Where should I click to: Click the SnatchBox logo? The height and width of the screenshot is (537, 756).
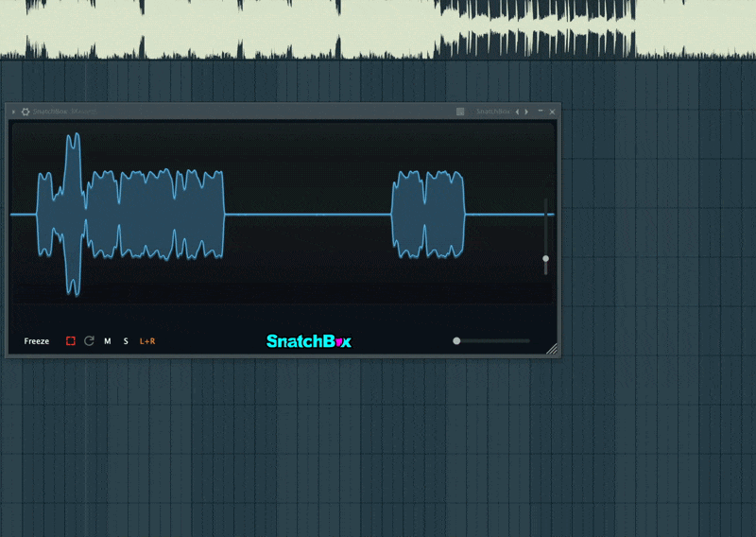(x=309, y=341)
